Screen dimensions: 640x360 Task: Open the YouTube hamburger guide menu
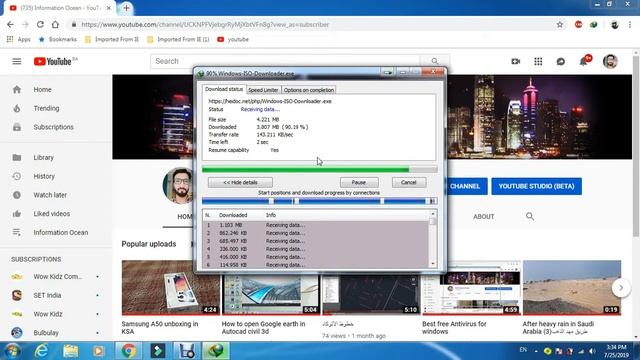[x=17, y=61]
